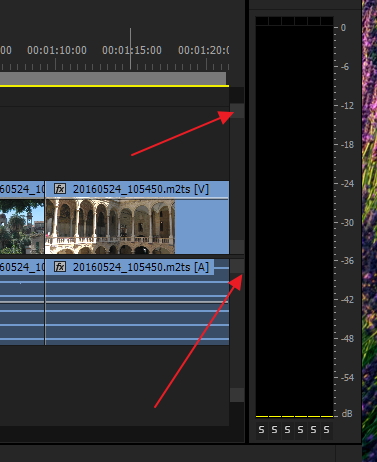The image size is (377, 462).
Task: Move the playhead to 00:01:10:00 on the ruler
Action: (57, 50)
